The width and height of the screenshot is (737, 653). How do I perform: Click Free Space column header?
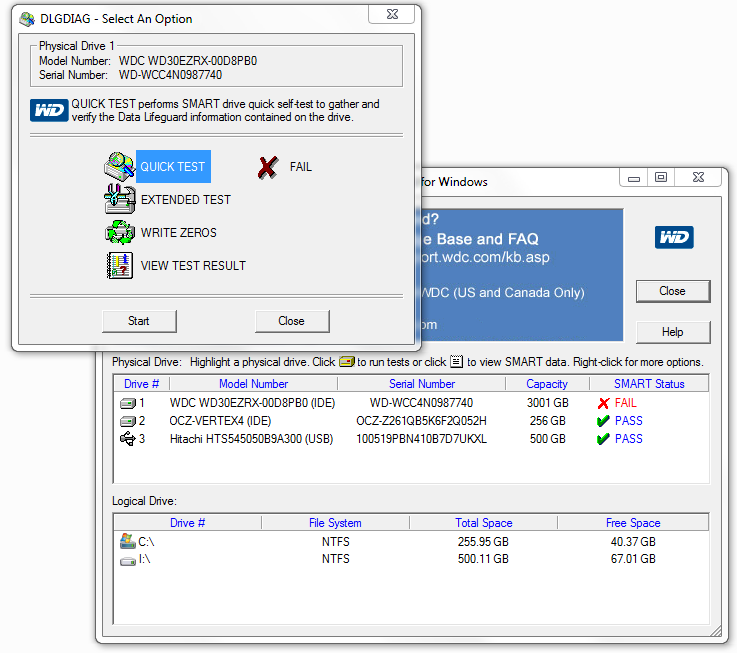click(x=633, y=523)
